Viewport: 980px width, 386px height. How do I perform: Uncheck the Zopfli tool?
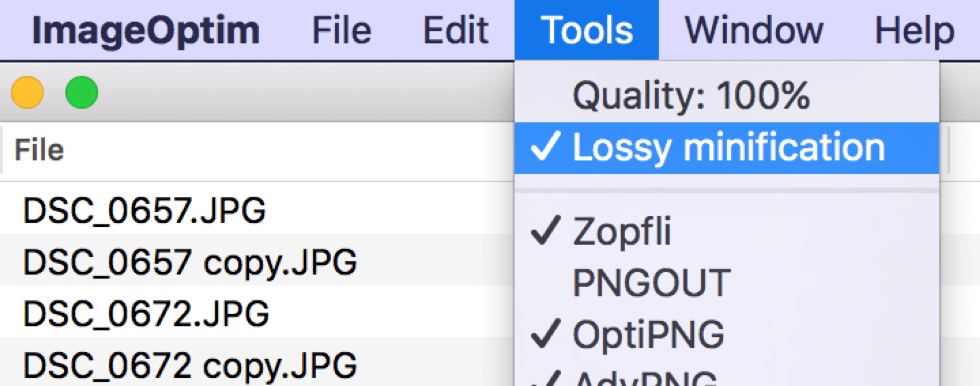(x=622, y=231)
